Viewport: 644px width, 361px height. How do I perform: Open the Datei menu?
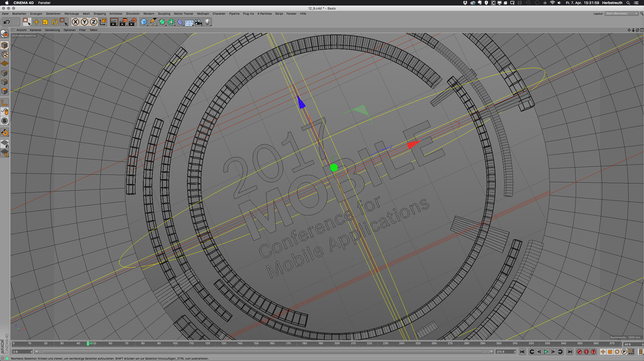pyautogui.click(x=5, y=14)
